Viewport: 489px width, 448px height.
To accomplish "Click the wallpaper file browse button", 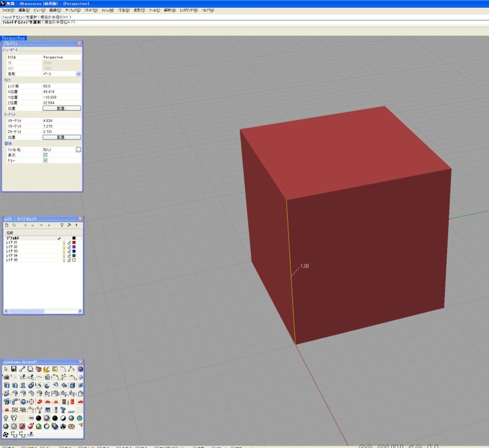I will 79,150.
